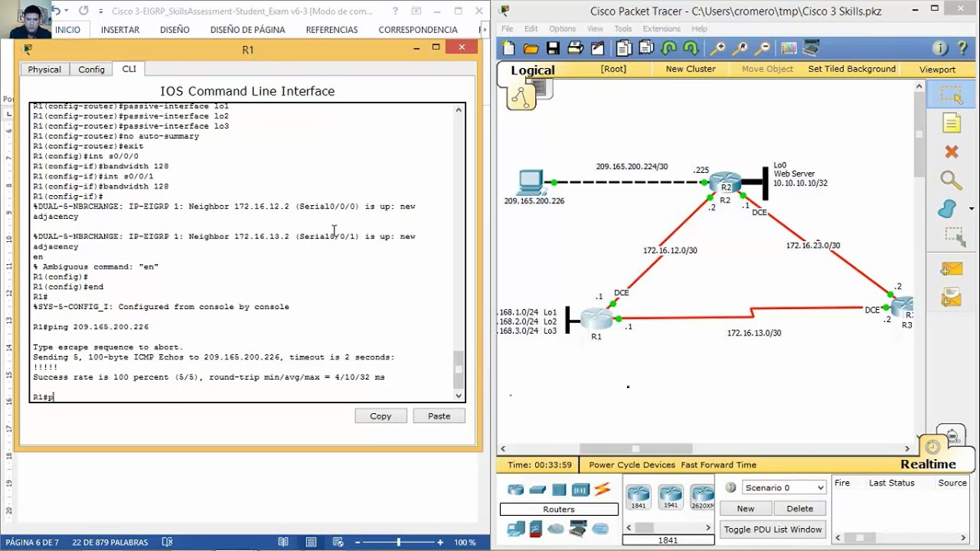980x551 pixels.
Task: Activate the Select tool
Action: click(952, 95)
